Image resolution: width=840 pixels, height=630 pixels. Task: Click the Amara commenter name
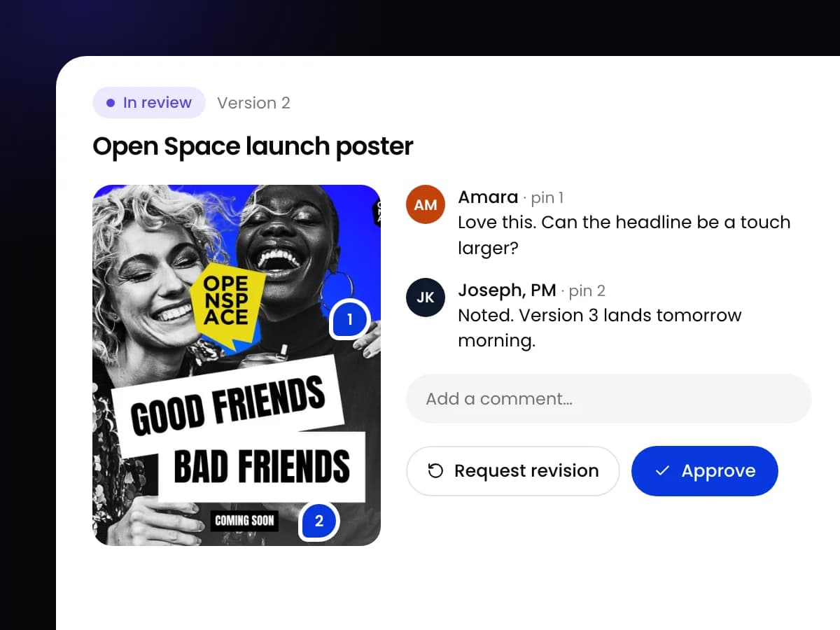pyautogui.click(x=488, y=197)
